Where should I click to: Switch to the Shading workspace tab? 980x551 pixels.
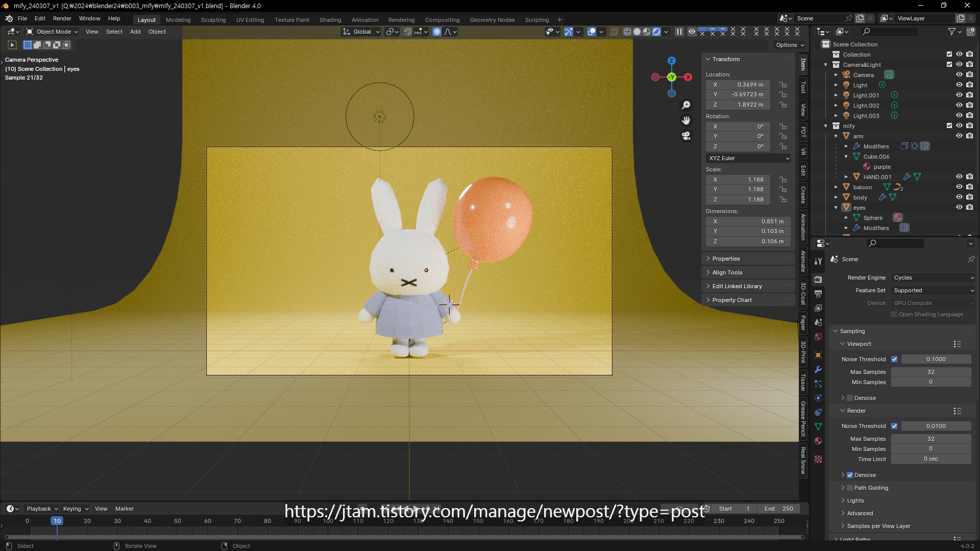point(330,20)
